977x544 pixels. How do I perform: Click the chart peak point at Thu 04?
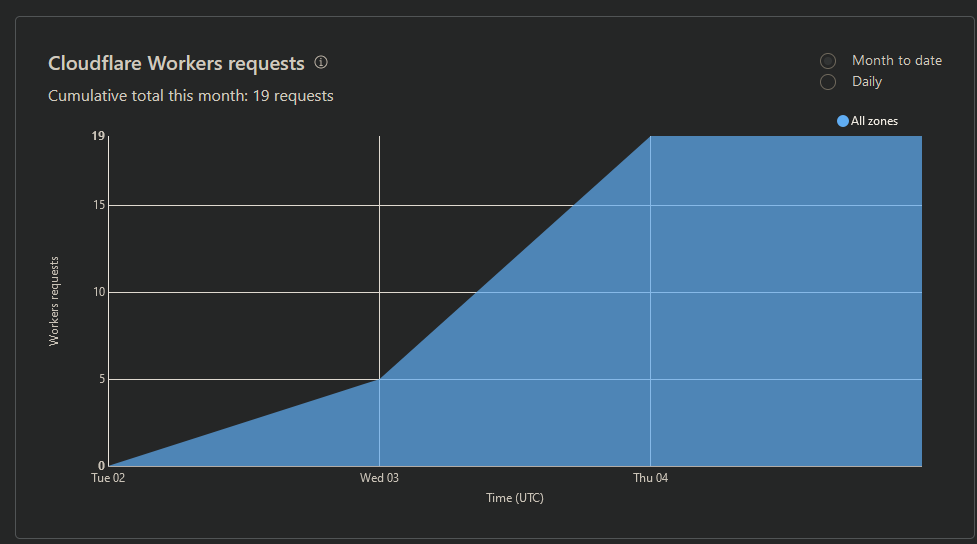click(x=651, y=136)
